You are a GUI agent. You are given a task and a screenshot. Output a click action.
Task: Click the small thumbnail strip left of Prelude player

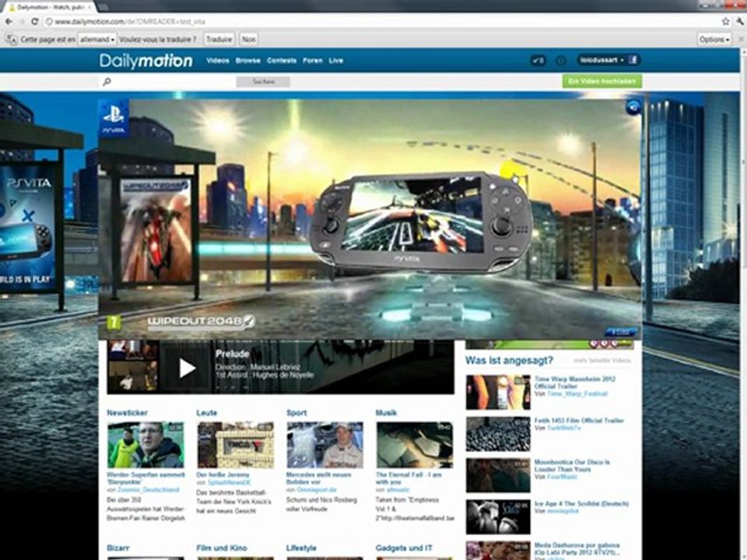click(x=132, y=366)
